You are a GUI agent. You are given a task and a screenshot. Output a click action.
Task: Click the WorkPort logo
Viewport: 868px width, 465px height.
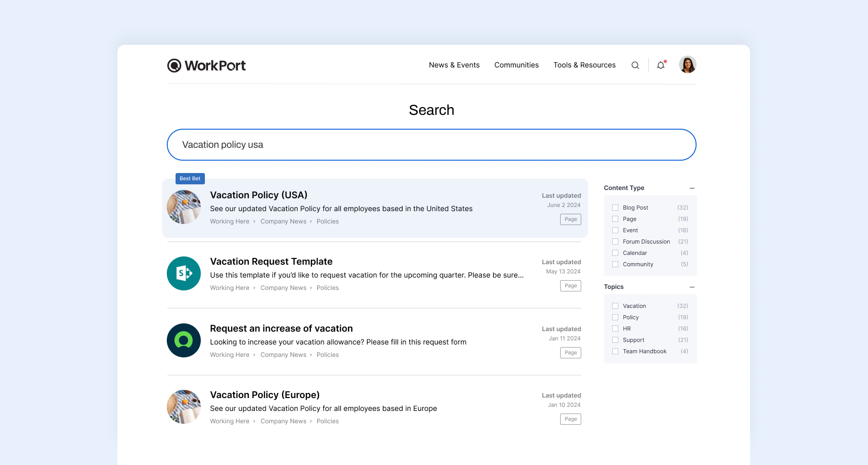206,65
